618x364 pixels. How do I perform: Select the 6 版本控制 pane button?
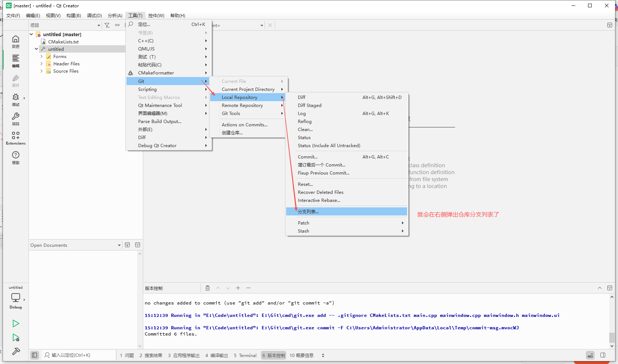point(273,355)
